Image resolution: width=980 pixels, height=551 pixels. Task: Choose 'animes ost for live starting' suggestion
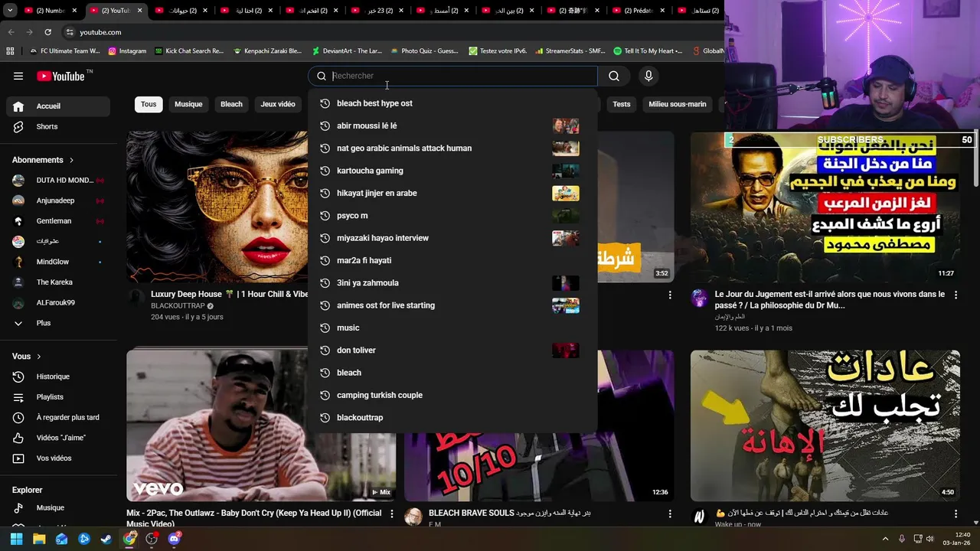452,305
